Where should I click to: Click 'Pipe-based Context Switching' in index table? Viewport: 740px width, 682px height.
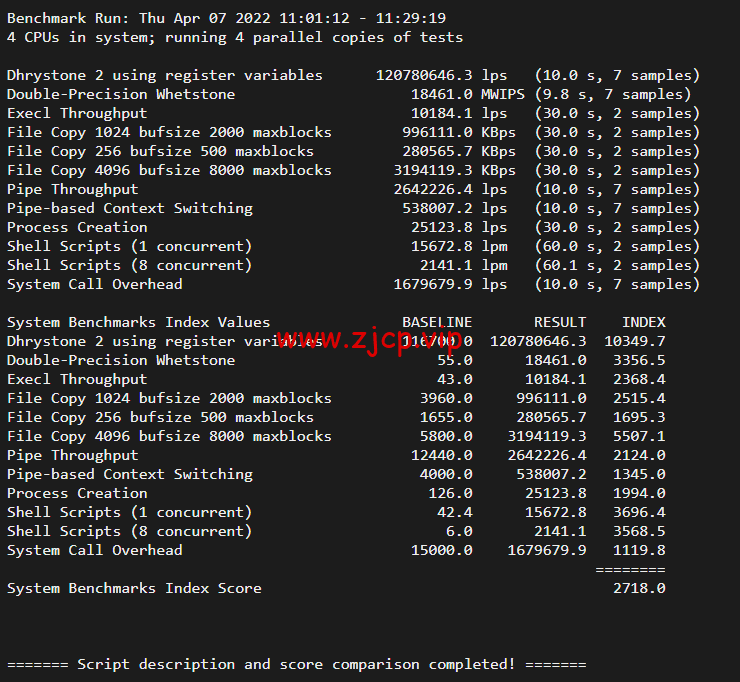(x=130, y=474)
